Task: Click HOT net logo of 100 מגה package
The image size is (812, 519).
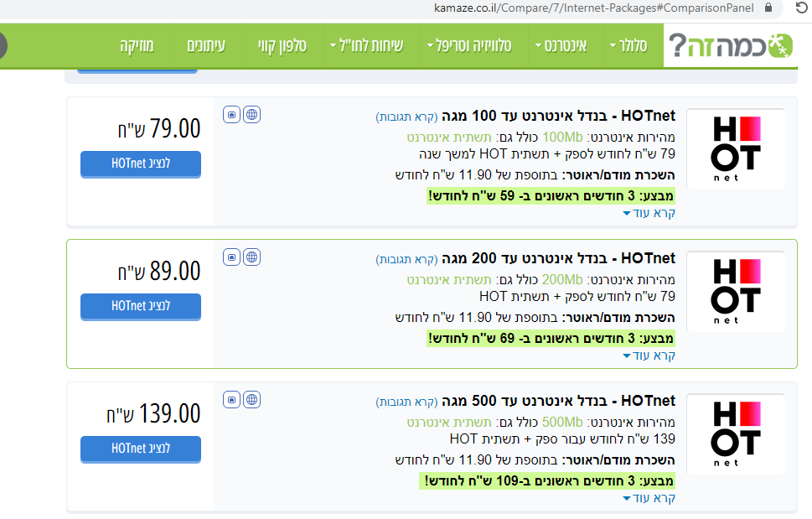Action: coord(736,149)
